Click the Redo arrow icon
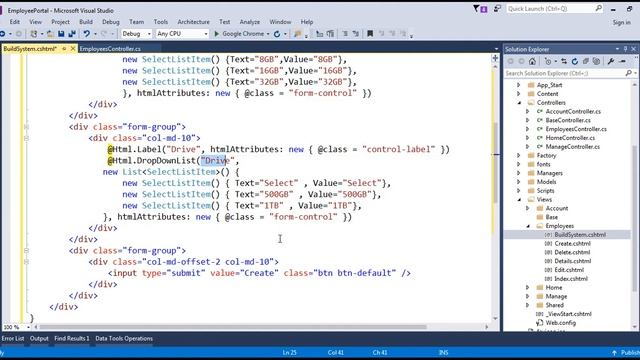This screenshot has width=640, height=360. click(104, 34)
